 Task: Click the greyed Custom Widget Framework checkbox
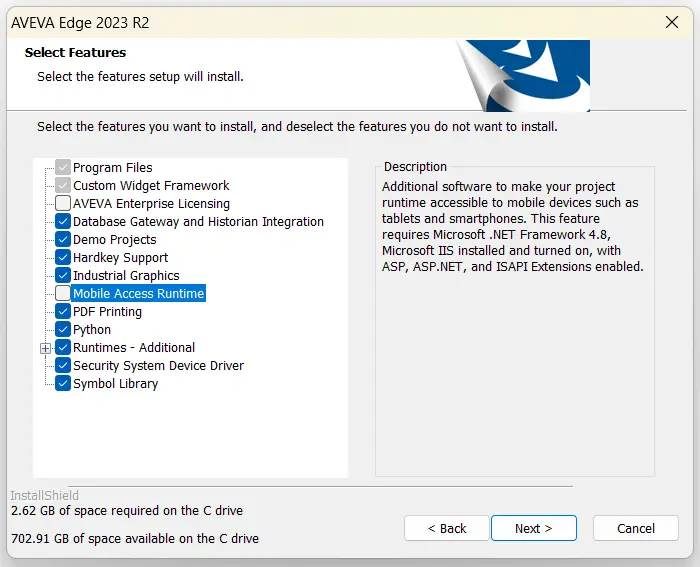pos(63,185)
